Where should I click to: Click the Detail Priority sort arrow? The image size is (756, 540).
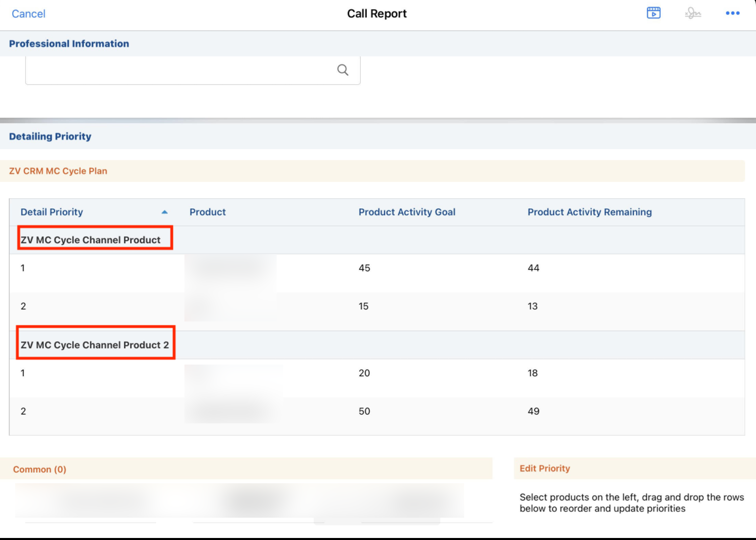coord(165,212)
